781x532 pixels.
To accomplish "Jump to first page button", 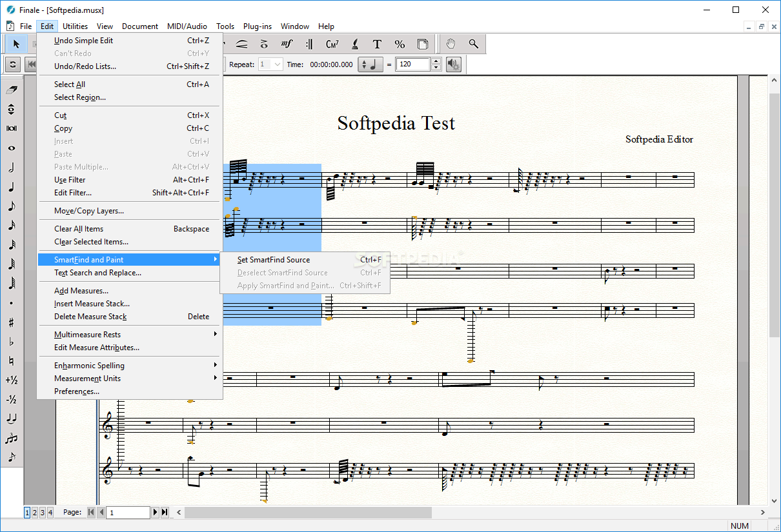I will pos(91,513).
